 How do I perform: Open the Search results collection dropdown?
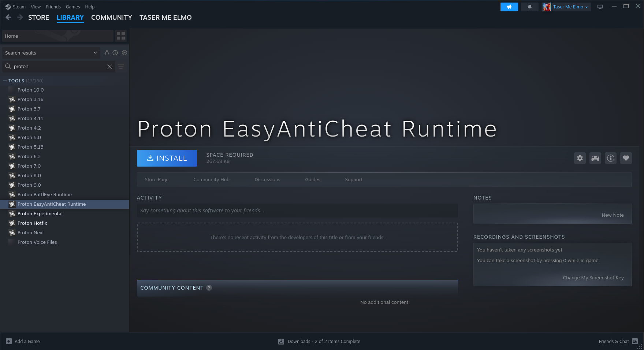coord(51,53)
